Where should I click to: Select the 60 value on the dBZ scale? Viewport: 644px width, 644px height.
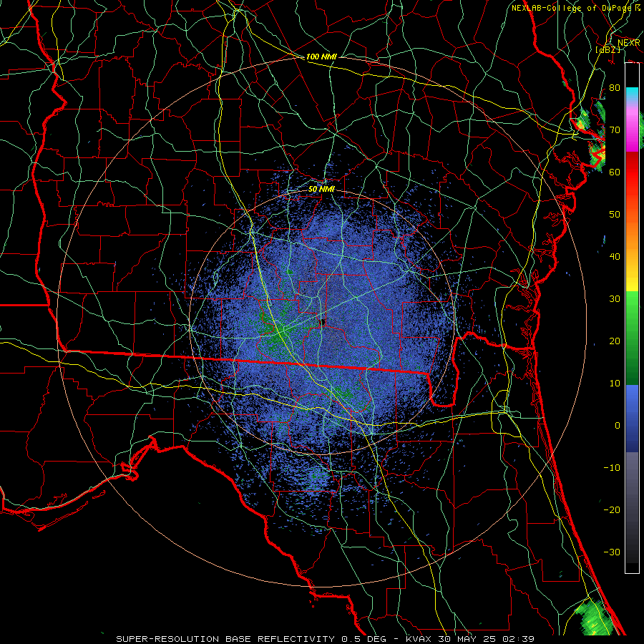click(615, 172)
